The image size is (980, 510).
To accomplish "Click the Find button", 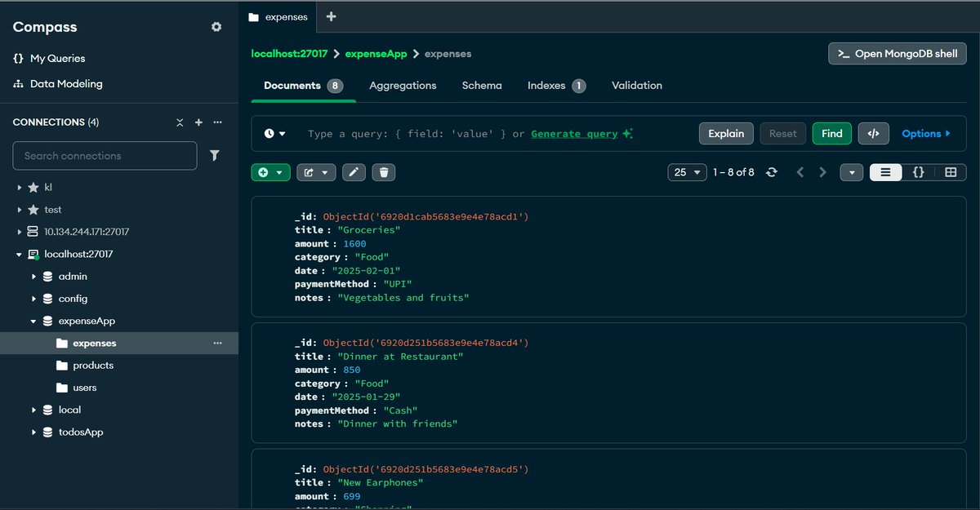I will 831,133.
